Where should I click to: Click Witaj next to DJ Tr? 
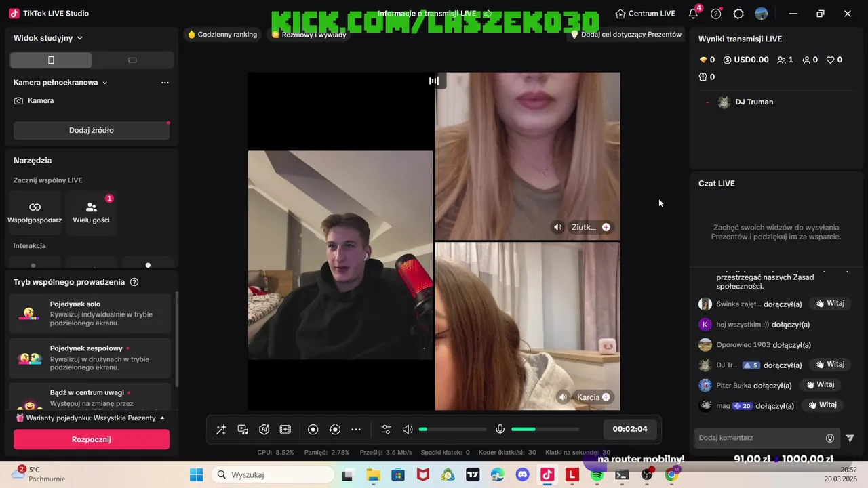tap(831, 365)
